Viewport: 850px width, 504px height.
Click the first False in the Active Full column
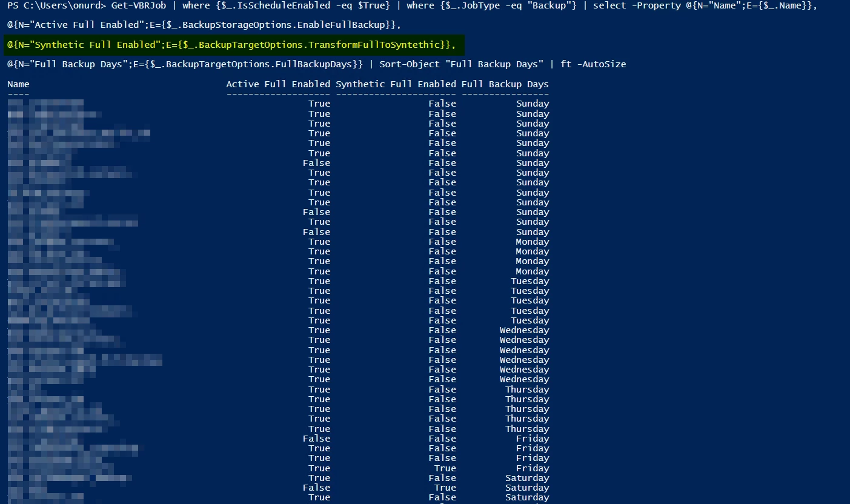(316, 163)
